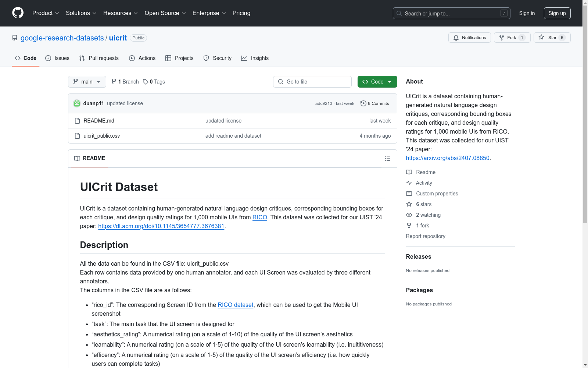Screen dimensions: 588x368
Task: Focus the Search or jump to field
Action: point(452,13)
